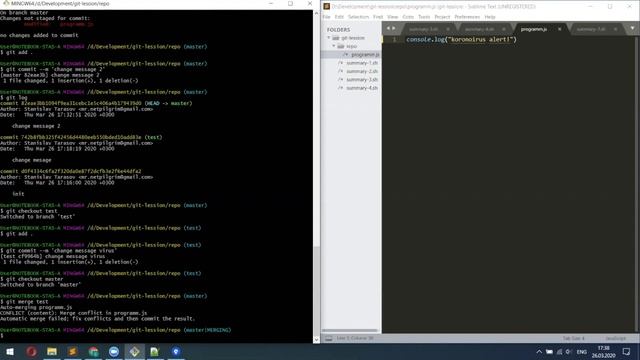Screen dimensions: 640x360
Task: Show hidden system tray icons
Action: (x=539, y=352)
